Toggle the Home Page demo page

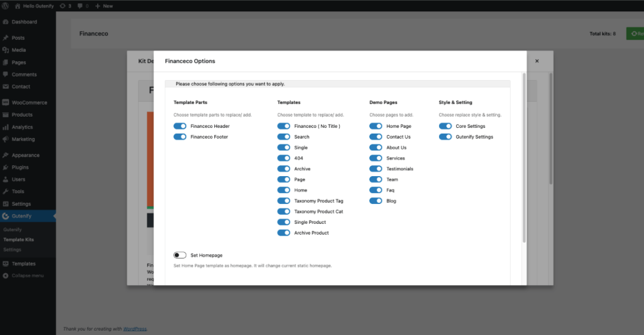pos(376,126)
